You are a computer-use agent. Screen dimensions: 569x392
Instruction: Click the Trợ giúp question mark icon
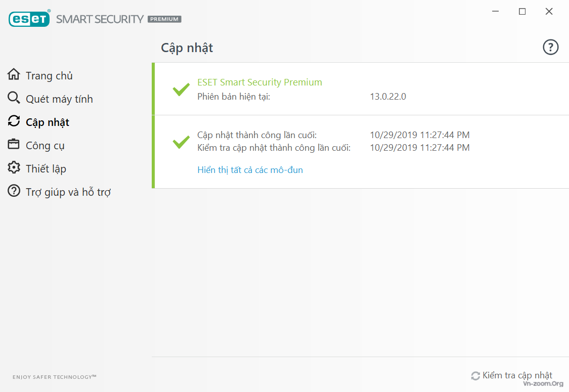14,191
